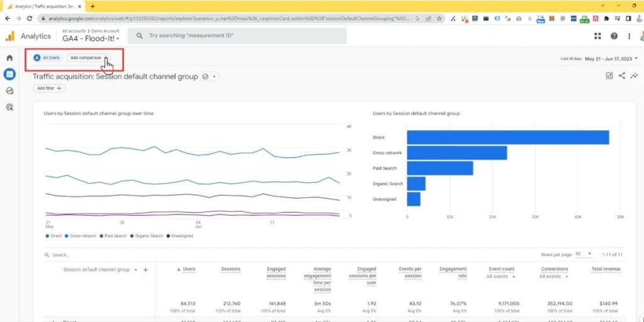
Task: Click the Direct bar in bar chart
Action: (508, 137)
